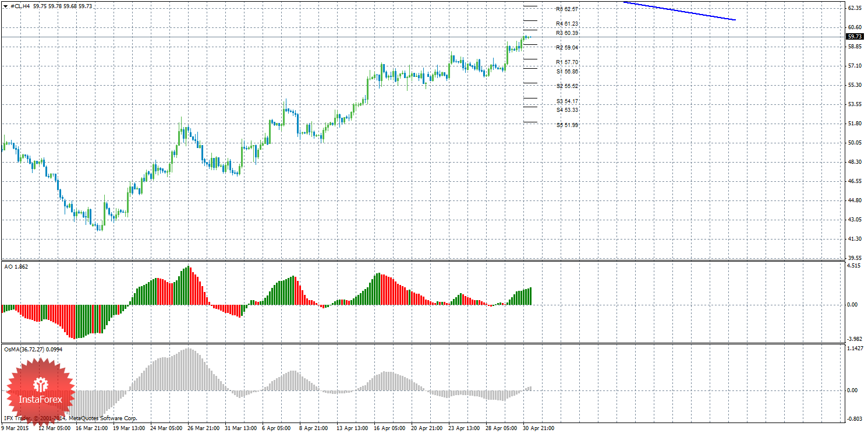This screenshot has width=868, height=433.
Task: Click the 1.1427 OsMA scale value
Action: click(x=855, y=348)
